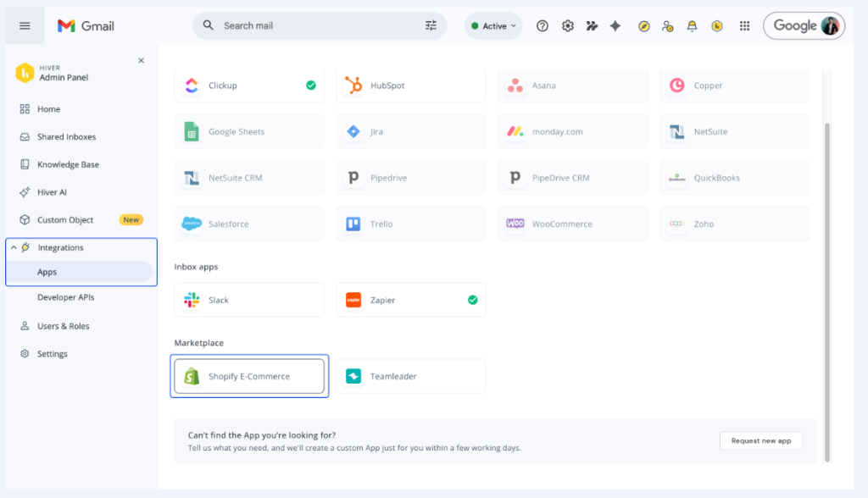
Task: Click the Shopify E-Commerce bag icon
Action: (192, 376)
